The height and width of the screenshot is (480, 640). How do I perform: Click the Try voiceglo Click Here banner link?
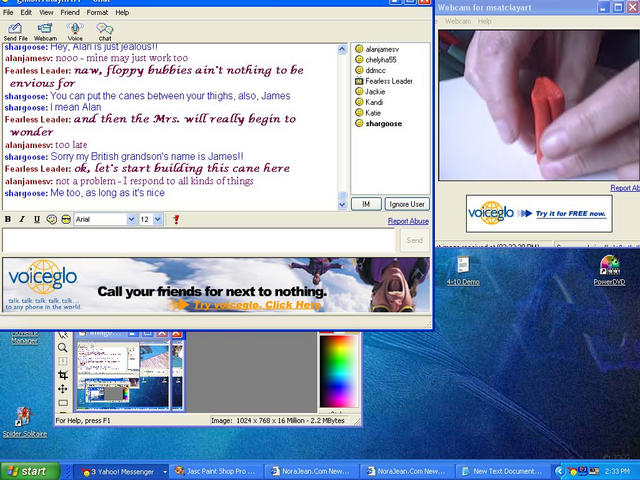(x=257, y=305)
